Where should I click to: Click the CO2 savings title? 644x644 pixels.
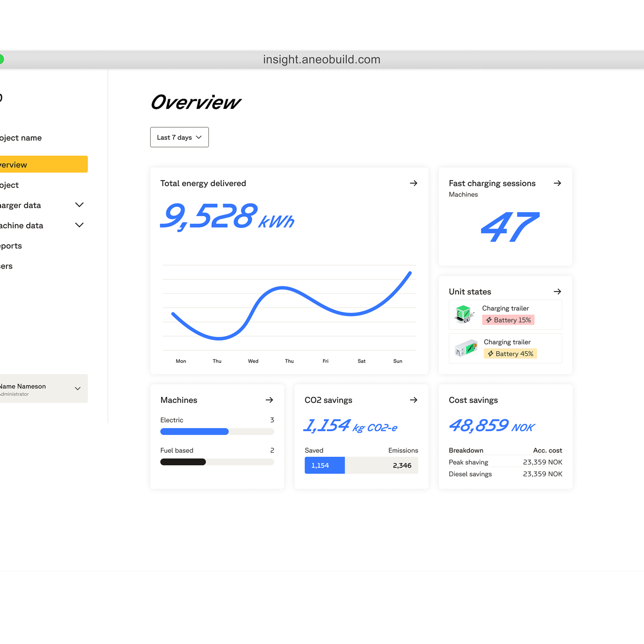(x=328, y=400)
